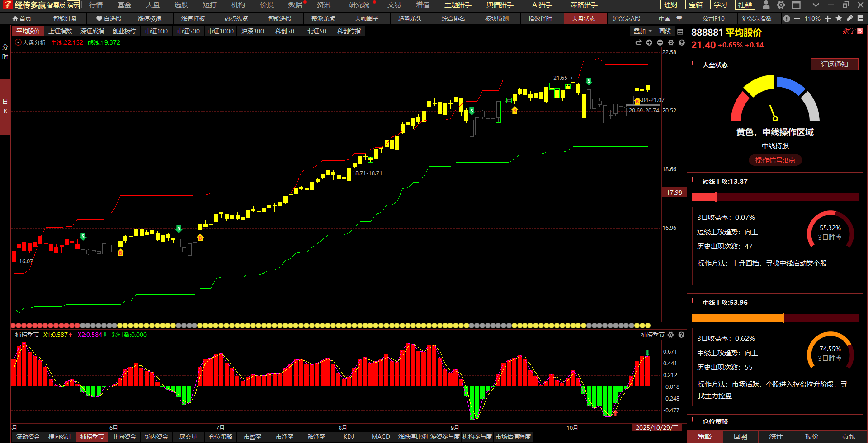
Task: Click the 短线上攻 progress bar
Action: pyautogui.click(x=775, y=197)
